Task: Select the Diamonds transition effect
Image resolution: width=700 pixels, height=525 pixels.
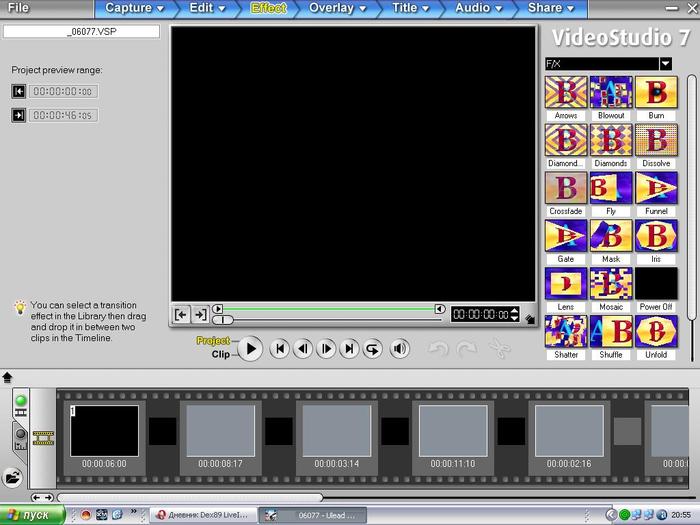Action: click(x=611, y=140)
